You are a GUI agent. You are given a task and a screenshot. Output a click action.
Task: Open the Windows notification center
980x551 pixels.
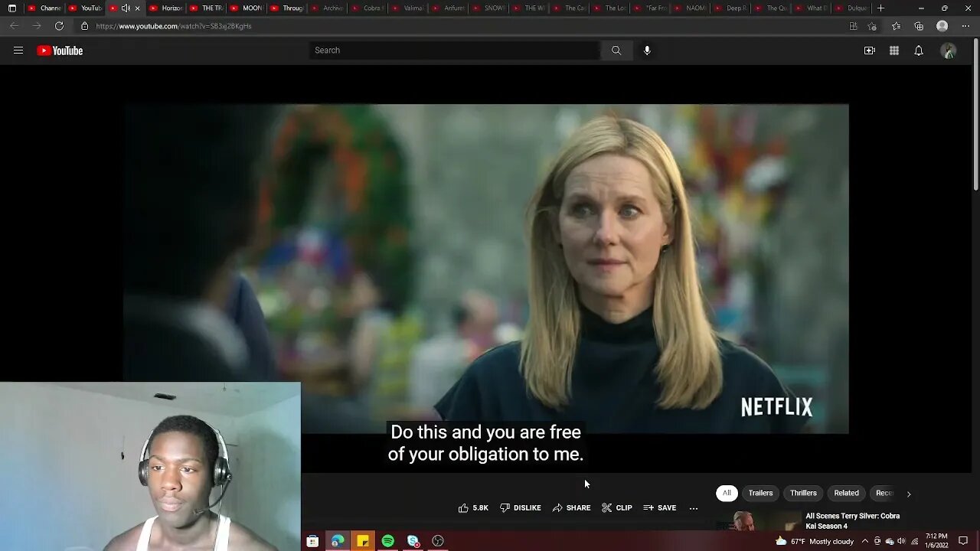[x=963, y=541]
